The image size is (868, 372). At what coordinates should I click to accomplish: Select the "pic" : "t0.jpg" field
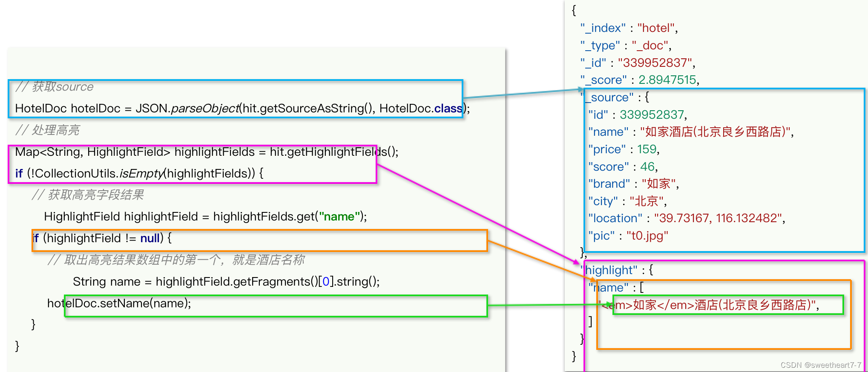pos(628,236)
